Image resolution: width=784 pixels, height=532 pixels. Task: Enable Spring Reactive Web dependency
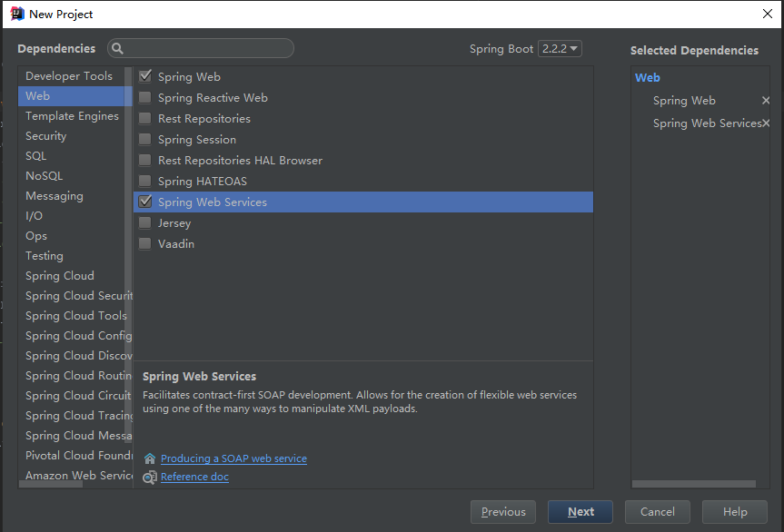[x=145, y=97]
